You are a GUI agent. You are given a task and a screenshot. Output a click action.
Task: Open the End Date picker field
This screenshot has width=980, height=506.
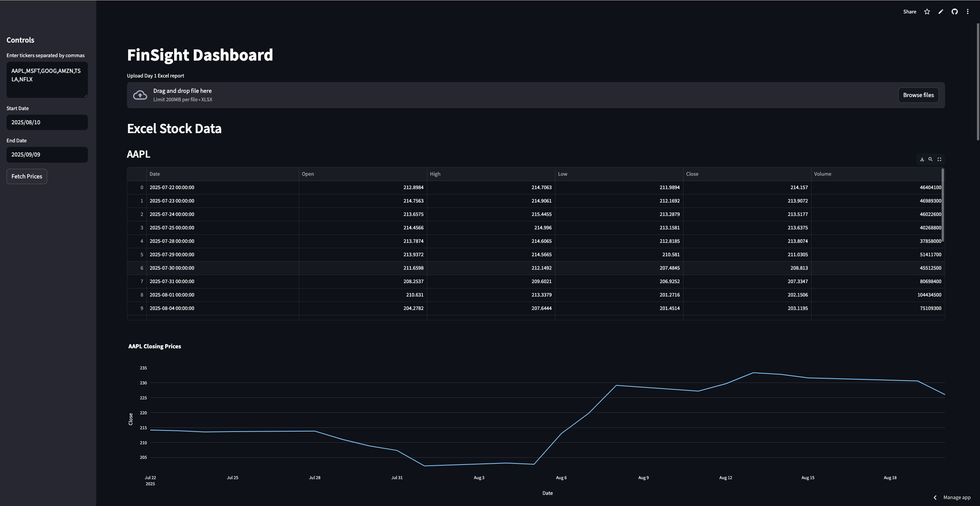point(47,155)
